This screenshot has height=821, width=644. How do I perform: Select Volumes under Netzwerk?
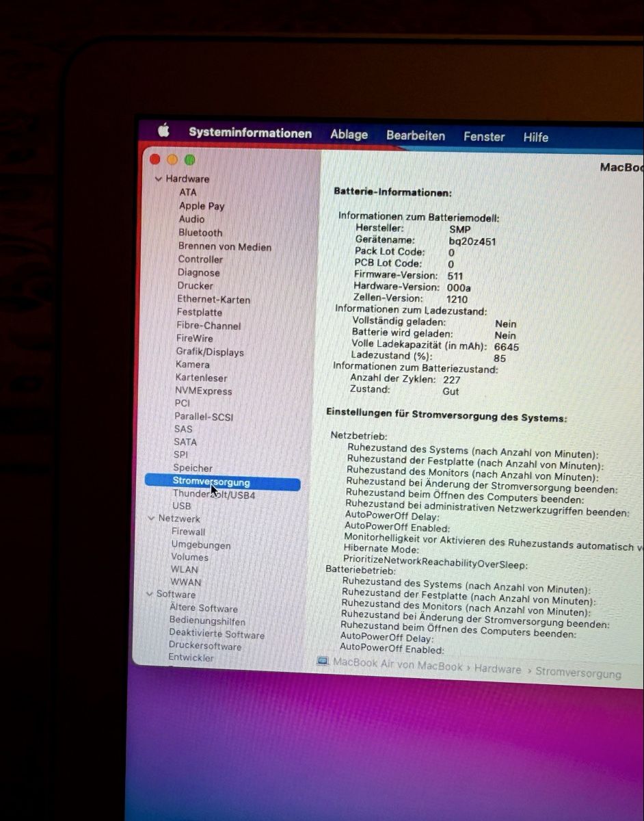190,557
